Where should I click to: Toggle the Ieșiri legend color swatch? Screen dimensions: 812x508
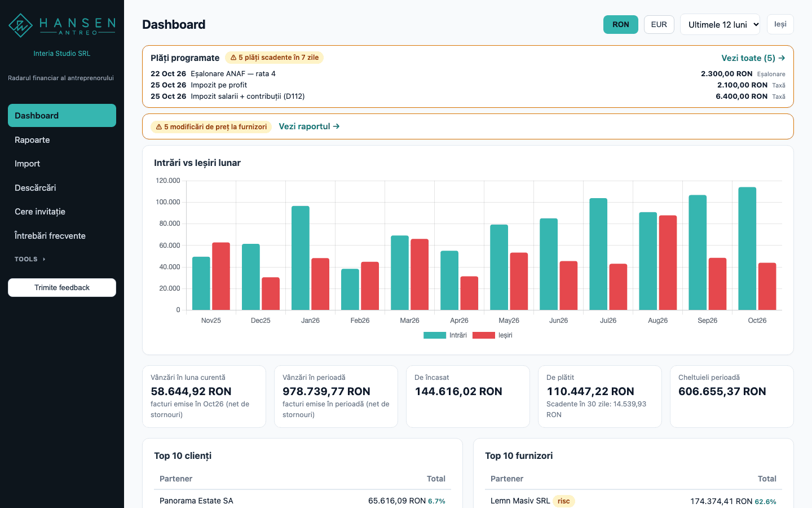click(x=484, y=335)
